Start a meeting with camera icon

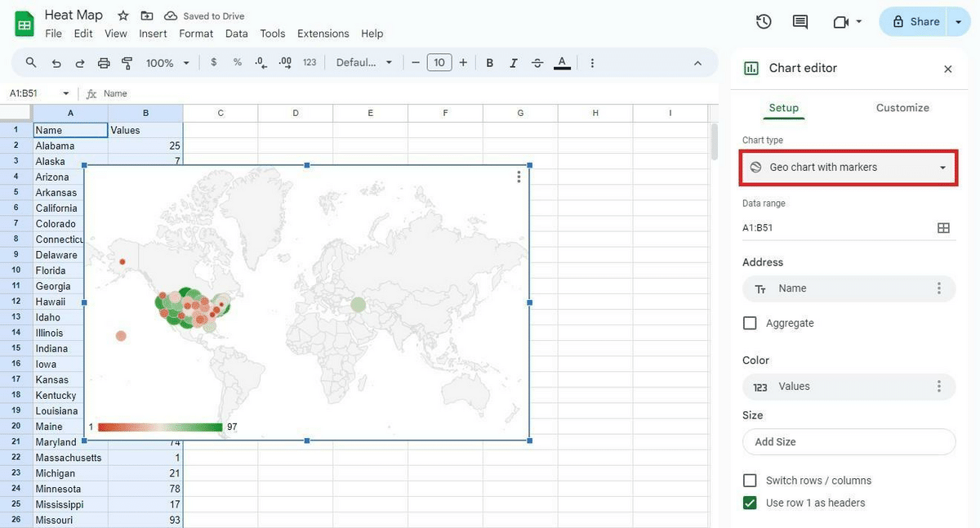[841, 22]
